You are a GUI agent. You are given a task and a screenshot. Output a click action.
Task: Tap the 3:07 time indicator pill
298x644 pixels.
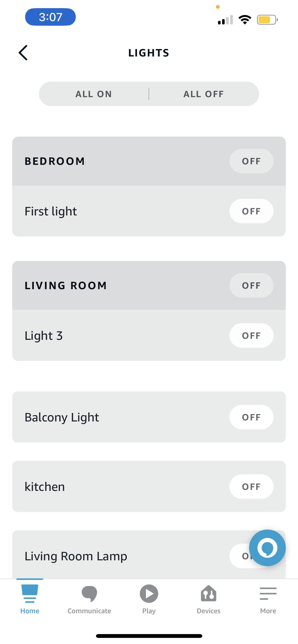pyautogui.click(x=50, y=17)
